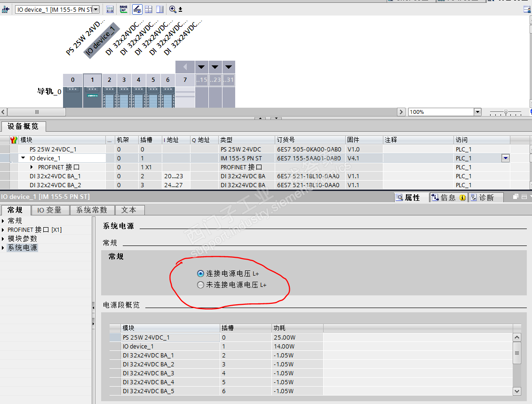The width and height of the screenshot is (532, 404).
Task: Switch to the 信息 info tab
Action: 449,198
